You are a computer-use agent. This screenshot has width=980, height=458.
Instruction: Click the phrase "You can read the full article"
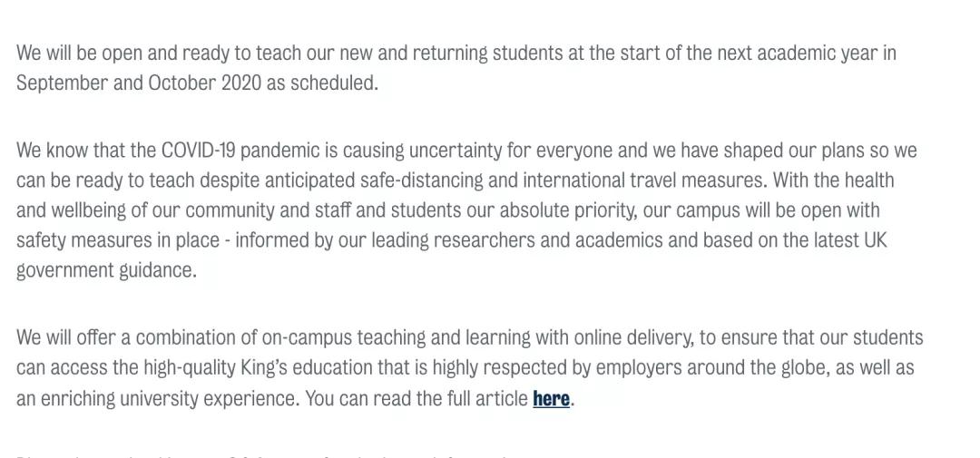[x=416, y=398]
